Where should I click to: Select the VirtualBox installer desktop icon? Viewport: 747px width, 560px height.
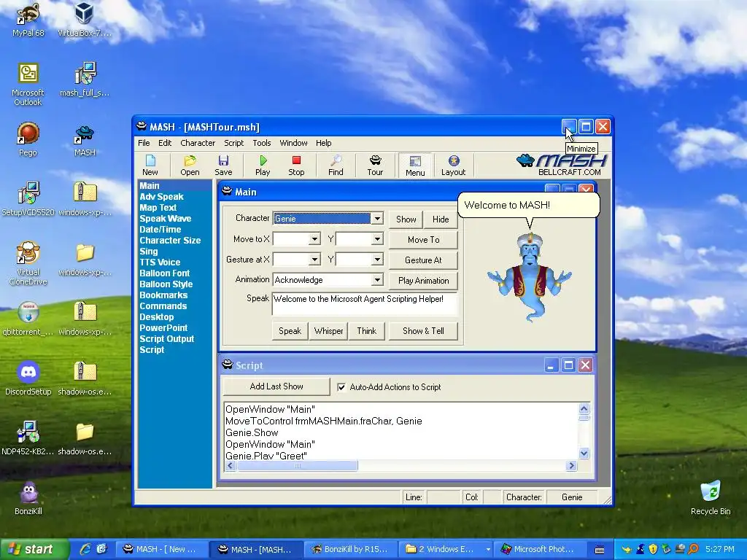(x=85, y=20)
